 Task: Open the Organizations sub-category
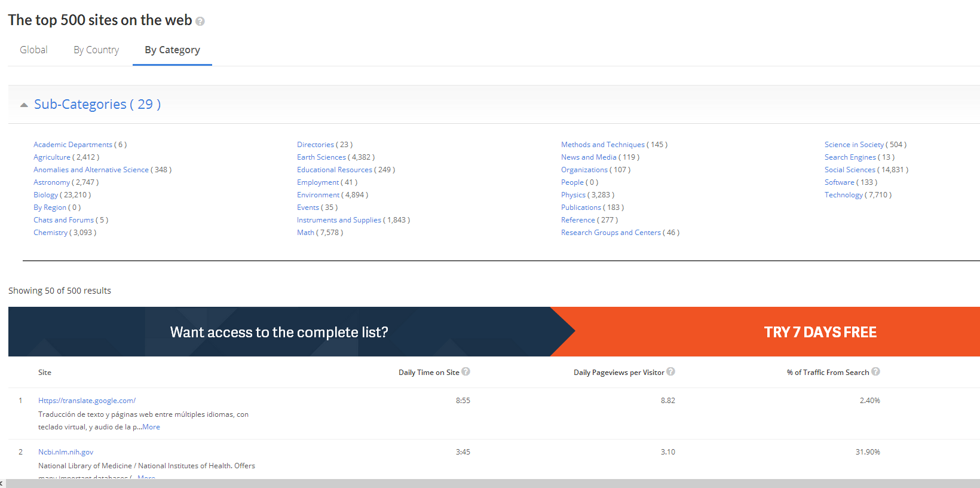tap(584, 170)
